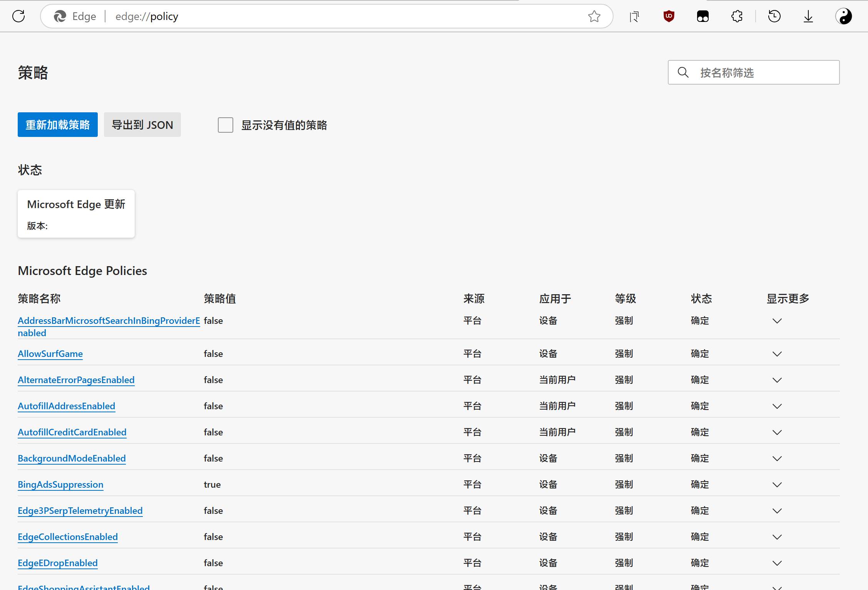Viewport: 868px width, 590px height.
Task: Expand Edge3PSerpTelemetryEnabled row chevron
Action: 777,511
